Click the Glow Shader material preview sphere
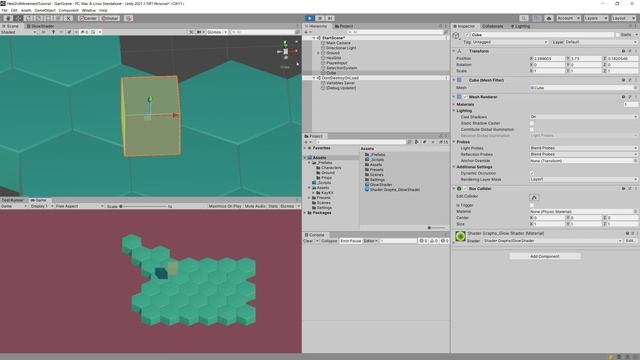 pyautogui.click(x=460, y=236)
